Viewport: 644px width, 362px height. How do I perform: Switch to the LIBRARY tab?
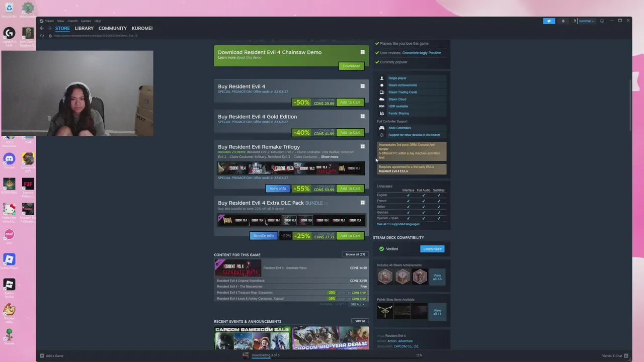(84, 28)
